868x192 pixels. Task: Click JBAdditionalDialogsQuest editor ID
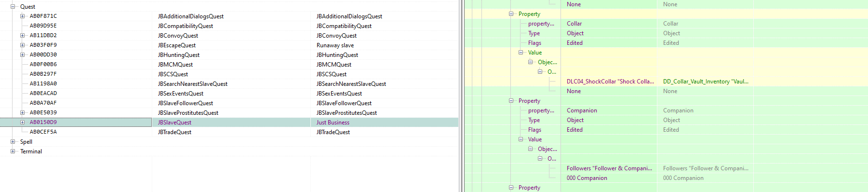click(x=191, y=16)
